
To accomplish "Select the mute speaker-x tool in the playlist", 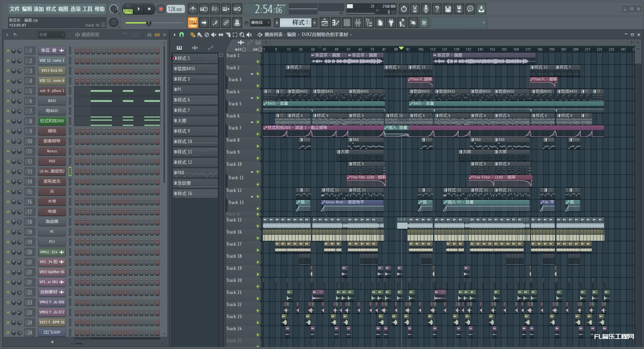I will [214, 35].
